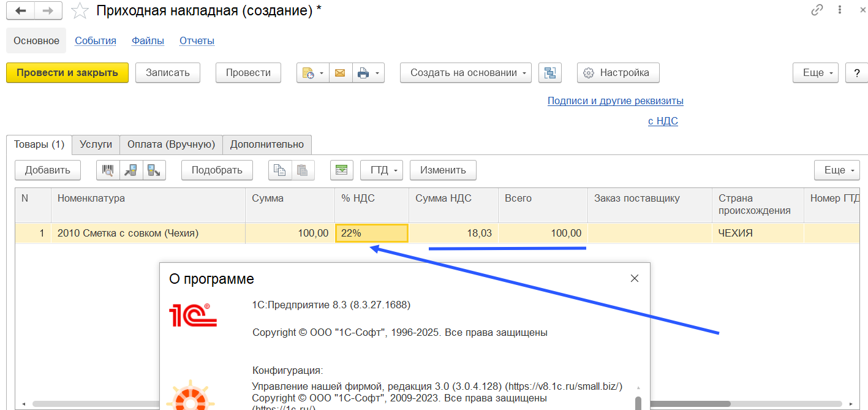Expand the reminder icon dropdown arrow
Image resolution: width=868 pixels, height=410 pixels.
pos(322,73)
